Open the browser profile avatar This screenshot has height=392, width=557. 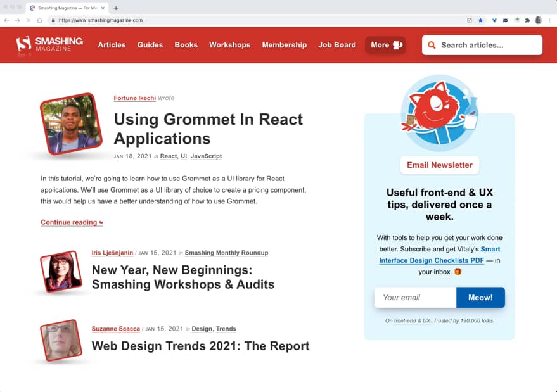pyautogui.click(x=539, y=20)
